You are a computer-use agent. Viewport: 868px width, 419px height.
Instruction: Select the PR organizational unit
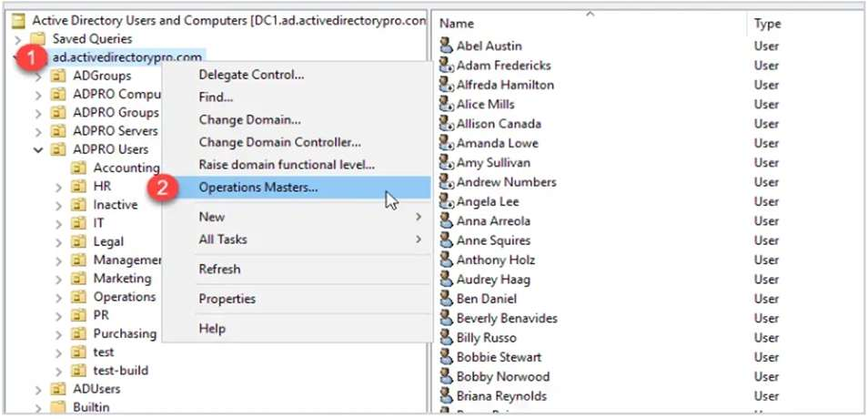tap(101, 315)
